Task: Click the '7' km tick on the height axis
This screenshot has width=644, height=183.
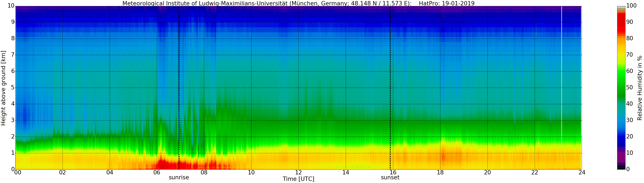Action: (13, 55)
